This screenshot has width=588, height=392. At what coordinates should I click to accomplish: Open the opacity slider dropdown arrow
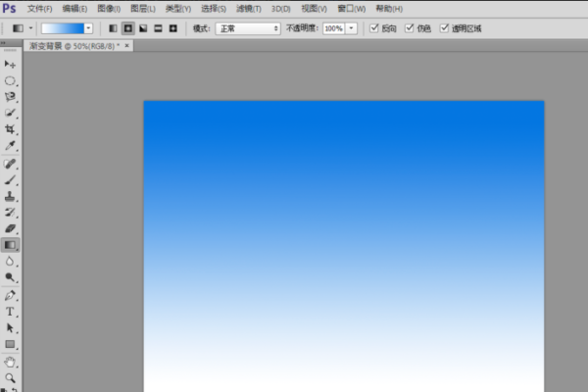(352, 28)
